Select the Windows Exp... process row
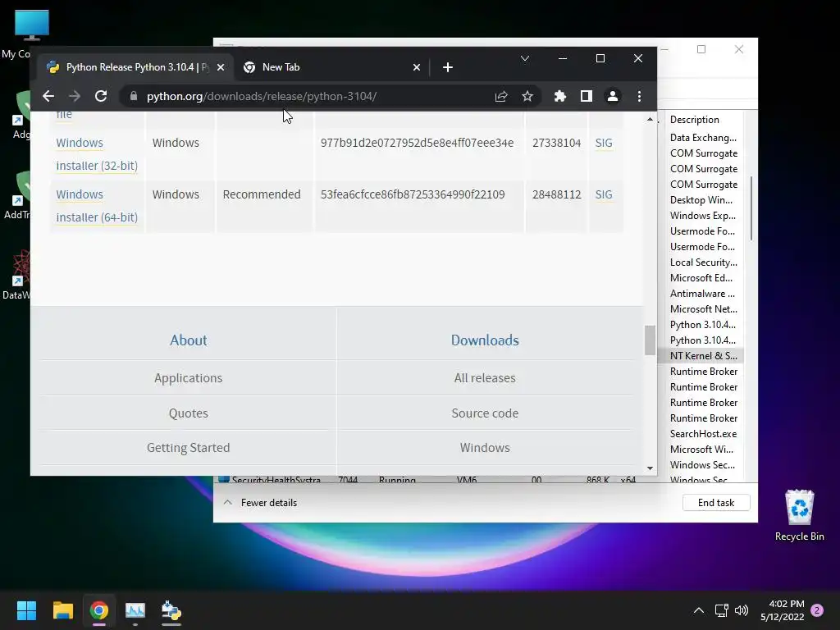The width and height of the screenshot is (840, 630). [702, 216]
